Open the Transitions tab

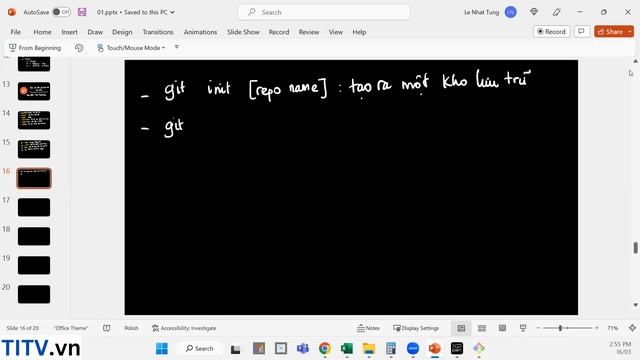[158, 32]
